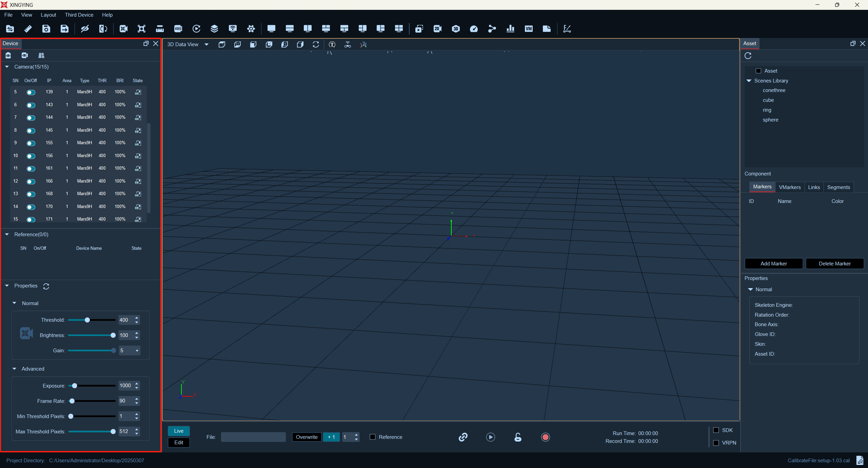Enable the SDK checkbox
The width and height of the screenshot is (868, 468).
click(x=716, y=430)
